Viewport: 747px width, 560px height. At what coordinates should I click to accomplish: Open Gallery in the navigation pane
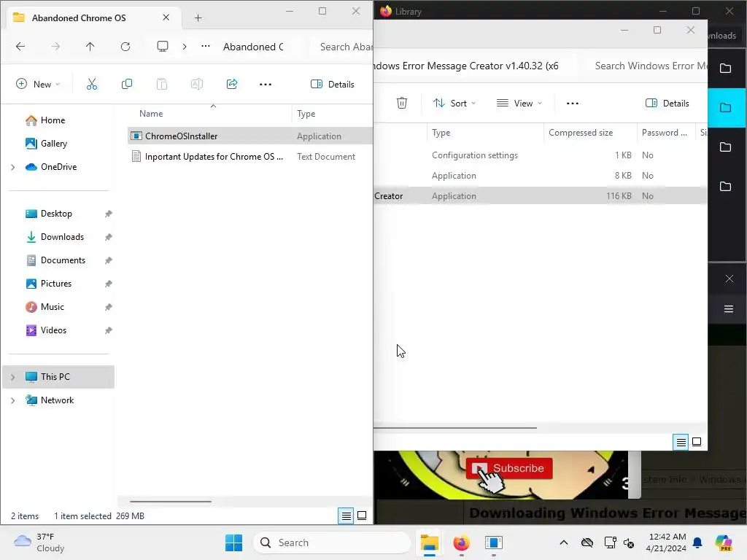(46, 144)
